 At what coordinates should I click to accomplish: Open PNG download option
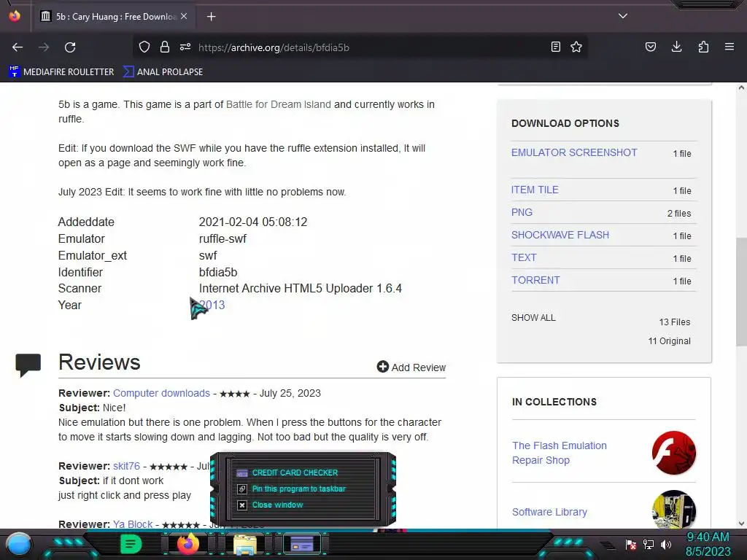tap(522, 212)
